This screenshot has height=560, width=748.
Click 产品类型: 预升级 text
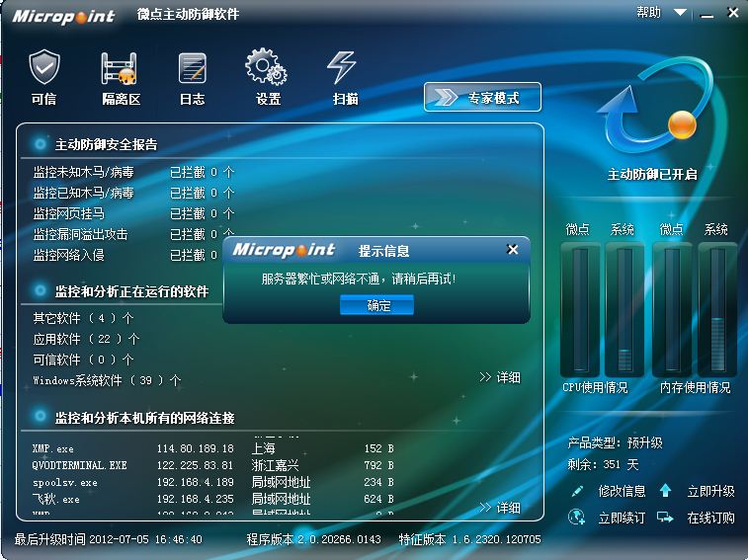tap(615, 442)
